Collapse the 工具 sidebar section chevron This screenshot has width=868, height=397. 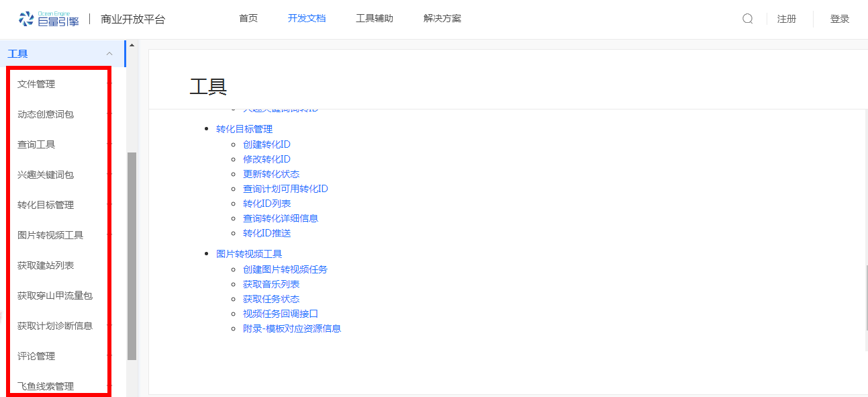pyautogui.click(x=109, y=54)
